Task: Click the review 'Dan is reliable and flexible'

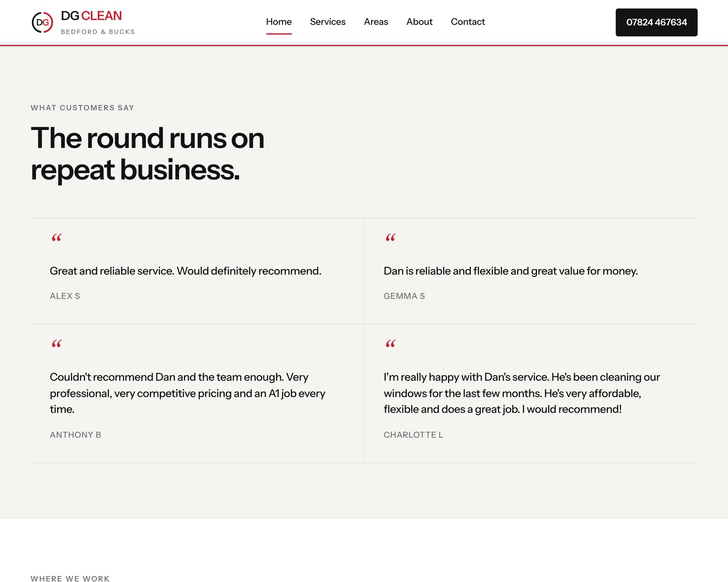Action: pos(511,271)
